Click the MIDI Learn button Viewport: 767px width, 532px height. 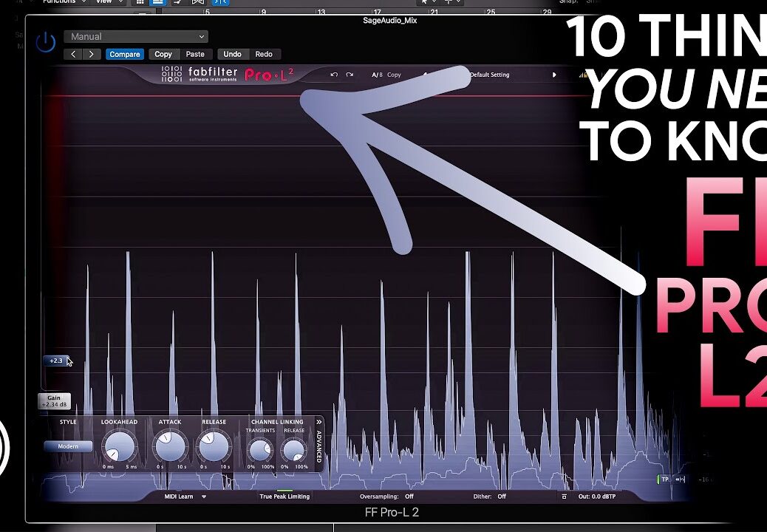pos(179,497)
